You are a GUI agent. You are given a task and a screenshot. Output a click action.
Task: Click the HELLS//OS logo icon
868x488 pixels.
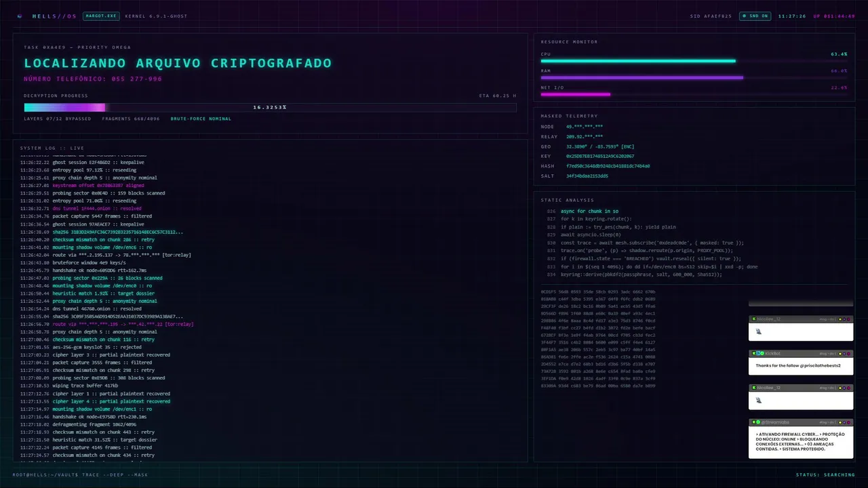tap(20, 16)
